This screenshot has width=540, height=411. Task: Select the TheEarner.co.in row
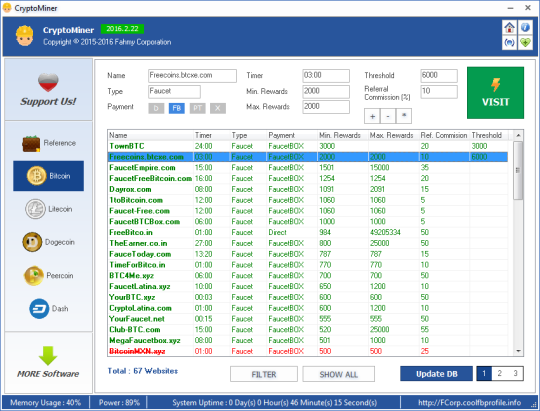point(308,243)
